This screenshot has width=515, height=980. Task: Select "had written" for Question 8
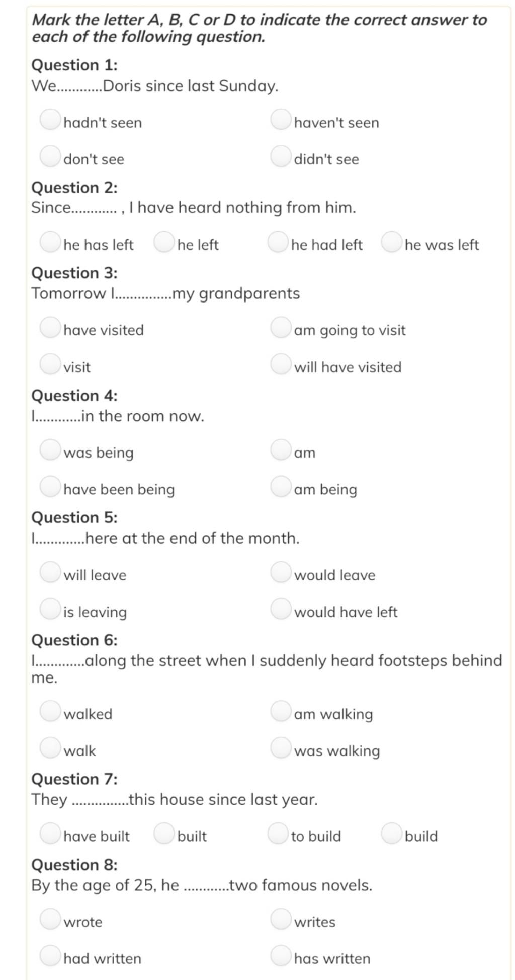(50, 955)
